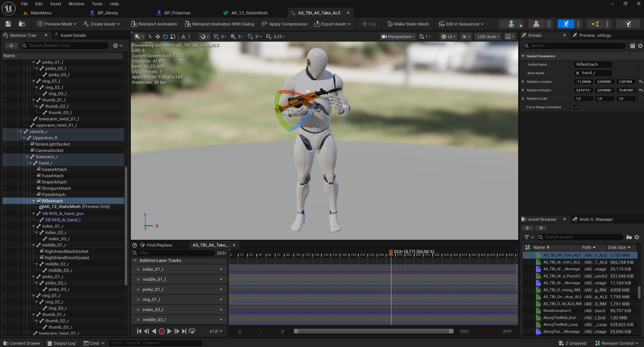This screenshot has height=347, width=644.
Task: Open the Perspective view dropdown
Action: [398, 37]
